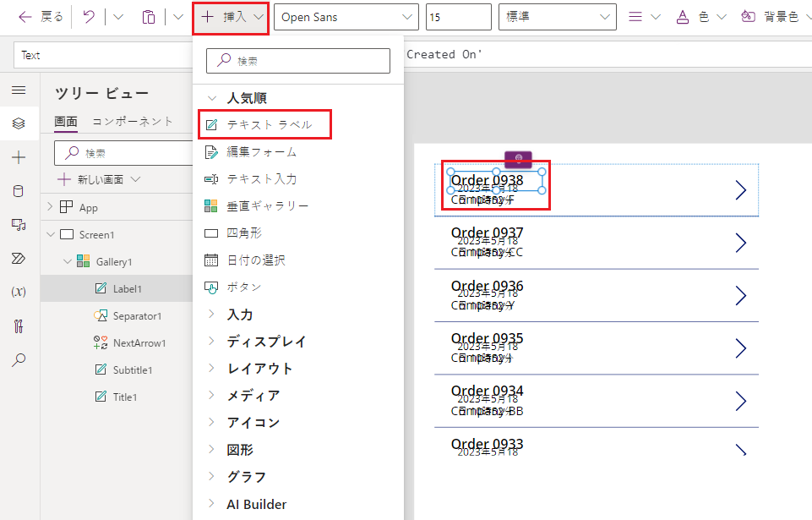
Task: Click the text alignment icon
Action: click(635, 17)
